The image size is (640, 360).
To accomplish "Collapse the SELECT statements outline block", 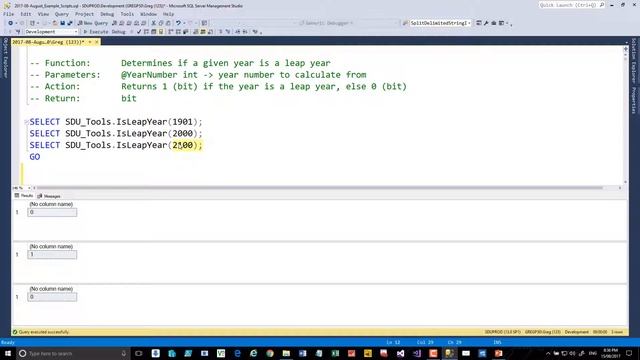I will 26,122.
